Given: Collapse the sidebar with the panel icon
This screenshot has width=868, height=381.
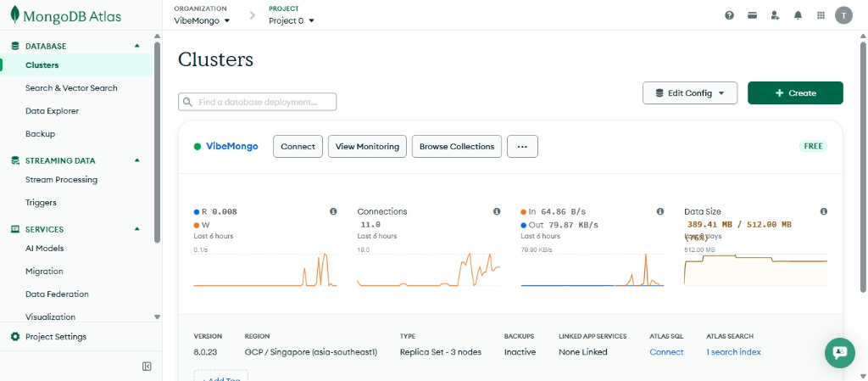Looking at the screenshot, I should pyautogui.click(x=147, y=366).
